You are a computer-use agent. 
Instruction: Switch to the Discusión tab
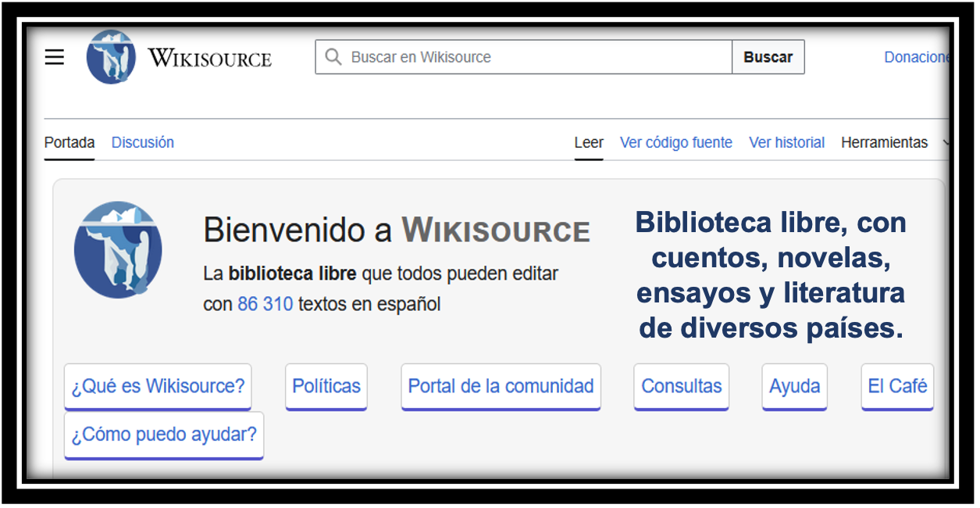pos(143,142)
